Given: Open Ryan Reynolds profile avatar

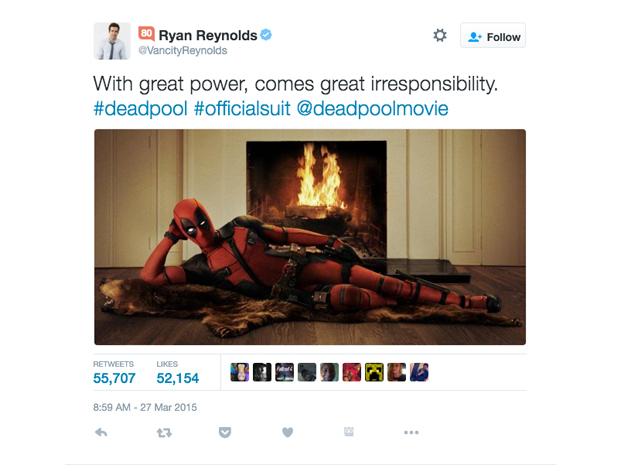Looking at the screenshot, I should (x=112, y=41).
